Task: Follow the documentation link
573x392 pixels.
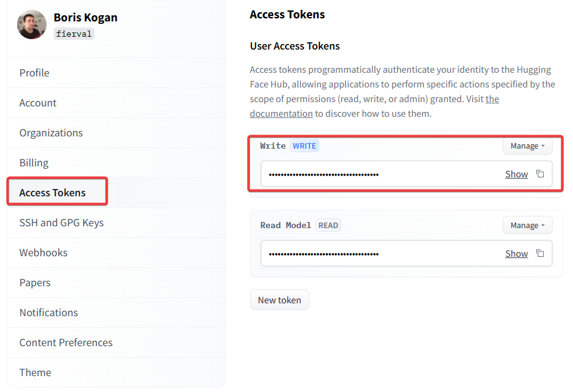Action: pyautogui.click(x=281, y=114)
